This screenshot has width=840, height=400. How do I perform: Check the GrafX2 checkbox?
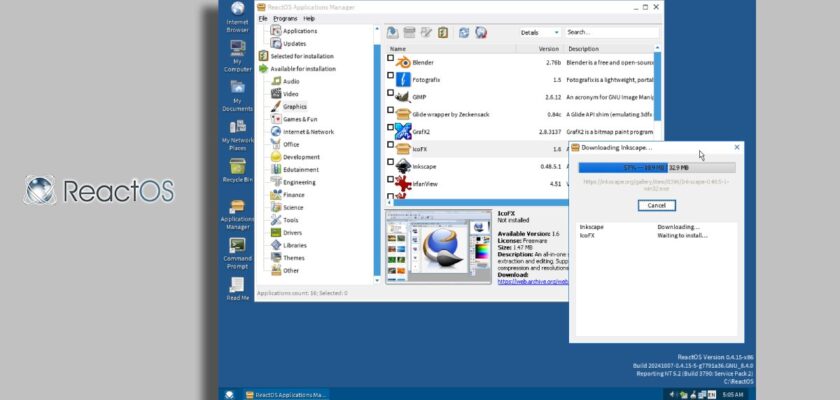(391, 127)
